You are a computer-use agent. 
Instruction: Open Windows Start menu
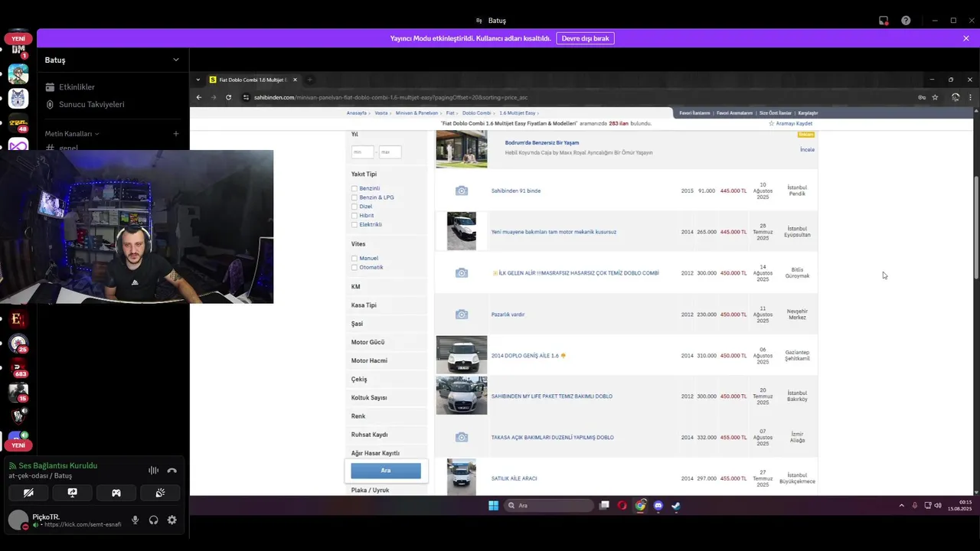point(493,505)
